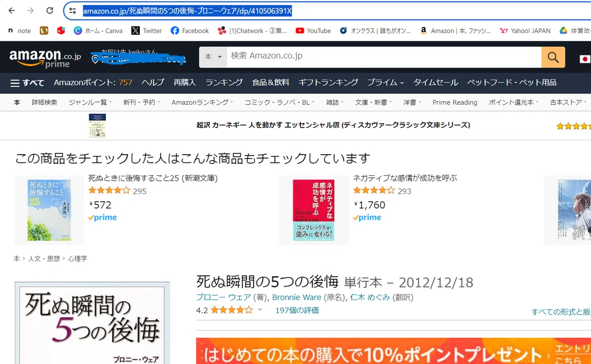Viewport: 591px width, 364px height.
Task: Click the Amazon.co.jp prime logo
Action: point(45,58)
